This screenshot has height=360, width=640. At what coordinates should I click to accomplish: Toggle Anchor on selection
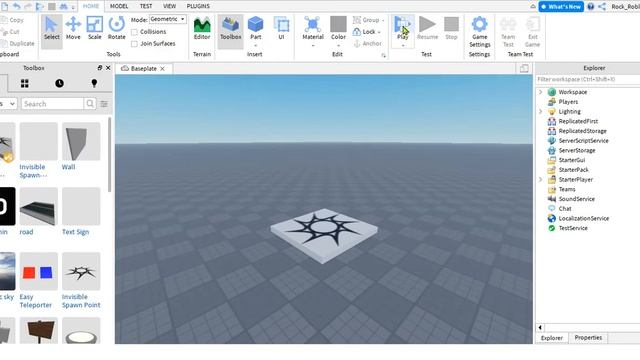pyautogui.click(x=367, y=43)
